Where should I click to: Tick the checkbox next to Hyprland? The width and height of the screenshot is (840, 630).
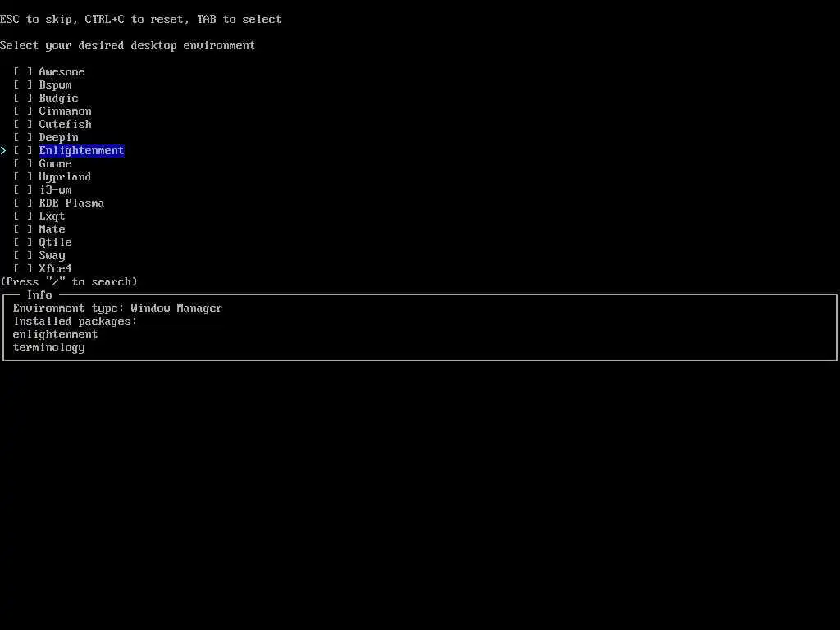23,177
